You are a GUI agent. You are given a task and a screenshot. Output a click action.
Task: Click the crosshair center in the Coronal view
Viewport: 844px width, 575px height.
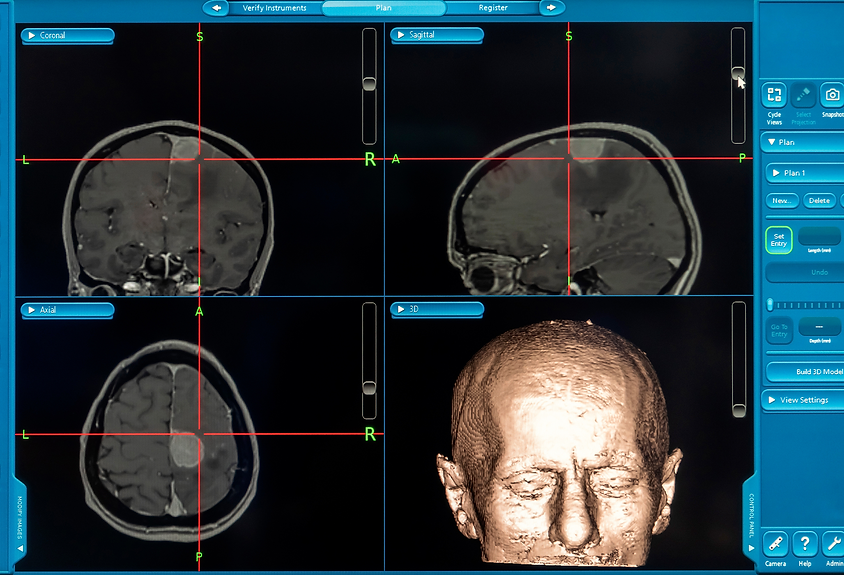click(x=200, y=159)
